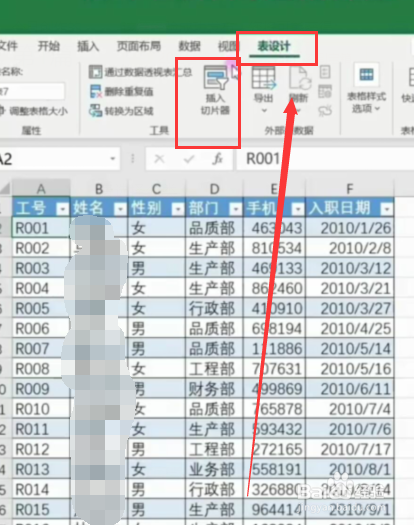
Task: Expand the Export (导出) dropdown arrow
Action: [264, 110]
